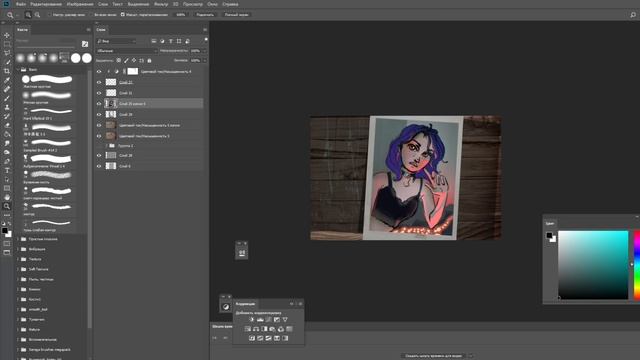Select the Clone Stamp tool
The width and height of the screenshot is (640, 360).
point(7,107)
